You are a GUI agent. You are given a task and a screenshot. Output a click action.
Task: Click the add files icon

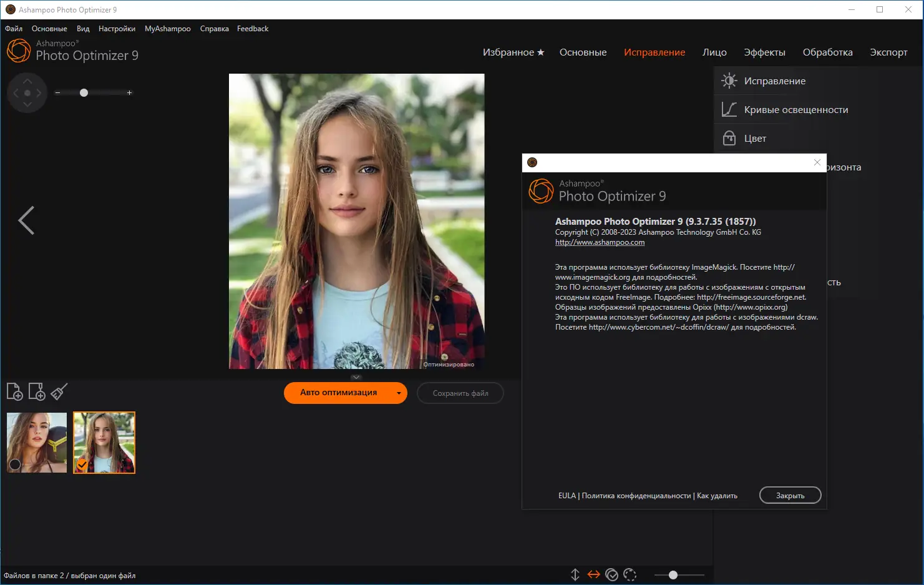15,391
